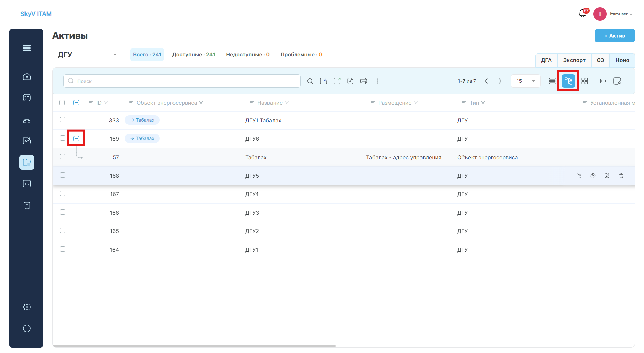The width and height of the screenshot is (644, 353).
Task: Follow the Табалах link in row 333
Action: [x=142, y=120]
